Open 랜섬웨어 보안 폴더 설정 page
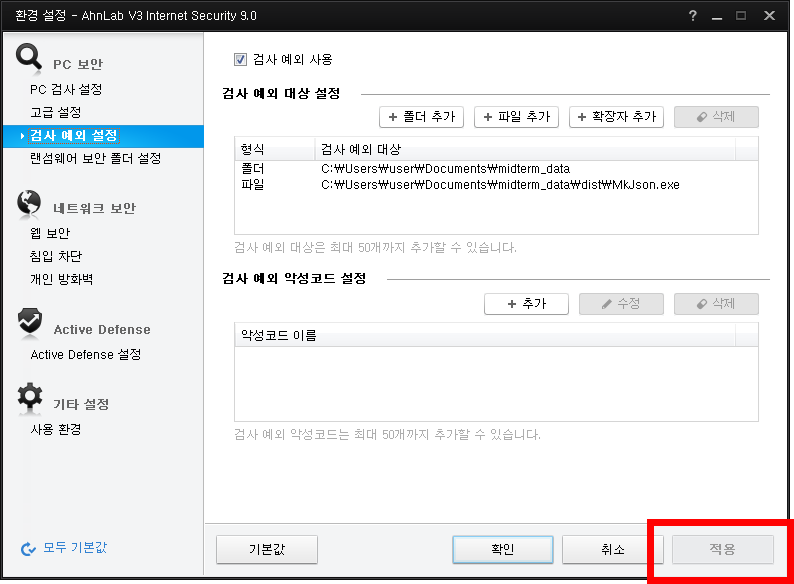 [x=96, y=159]
